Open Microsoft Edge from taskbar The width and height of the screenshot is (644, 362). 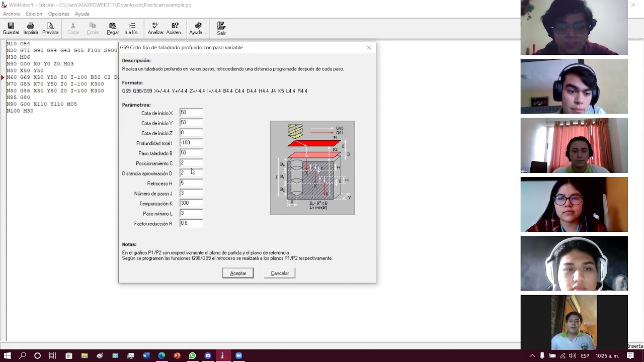pos(162,356)
